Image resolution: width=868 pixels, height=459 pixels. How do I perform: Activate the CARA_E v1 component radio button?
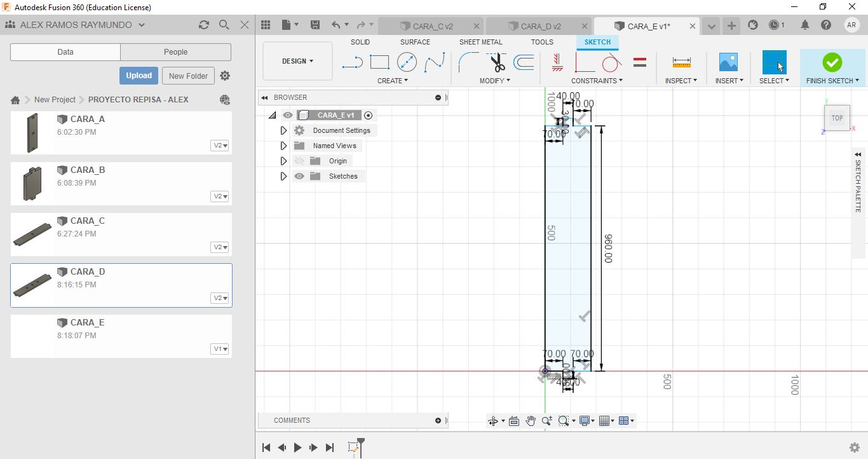368,115
